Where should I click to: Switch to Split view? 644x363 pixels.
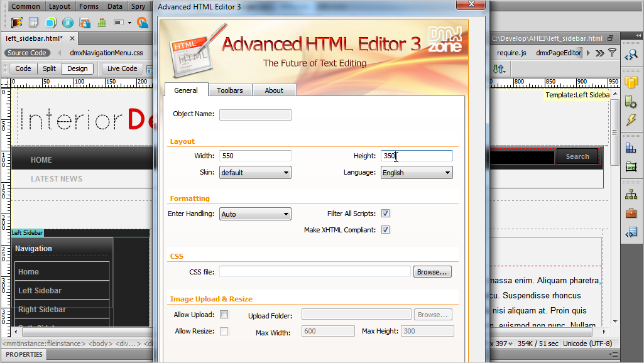pos(49,68)
